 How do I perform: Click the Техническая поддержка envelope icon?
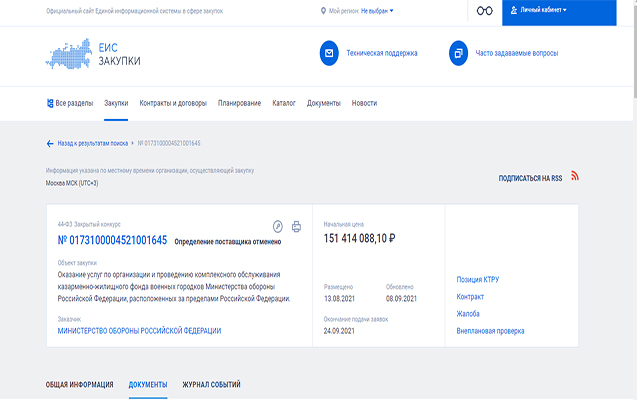330,53
